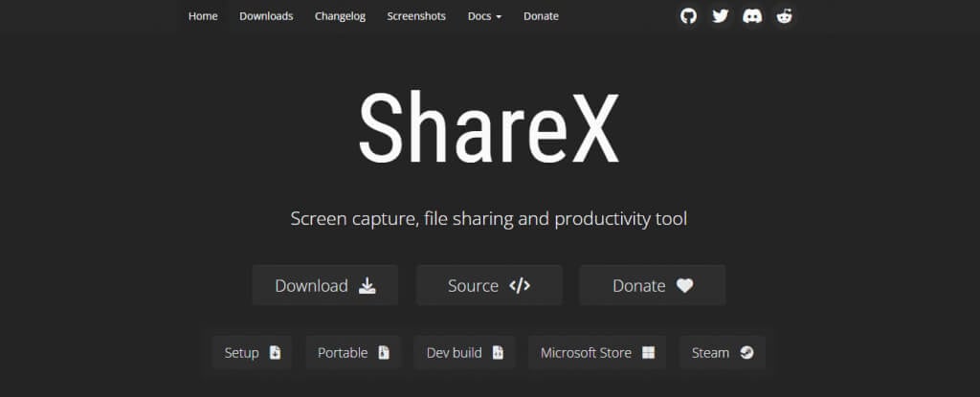Open the ShareX GitHub page icon
The width and height of the screenshot is (980, 397).
tap(688, 16)
